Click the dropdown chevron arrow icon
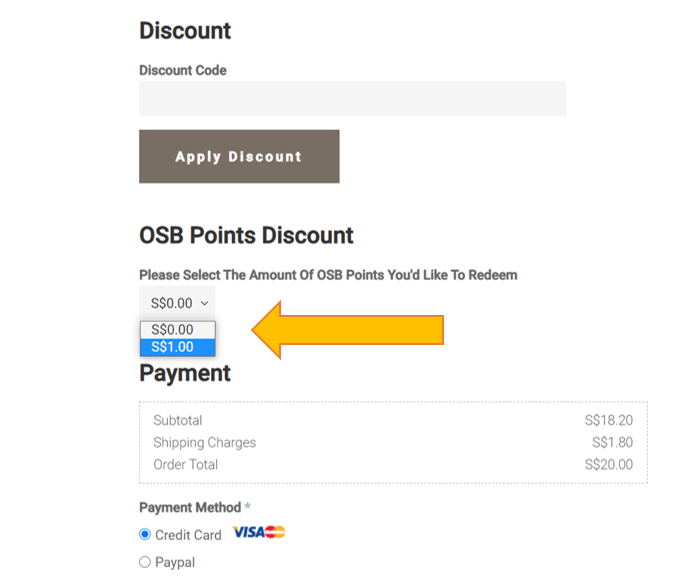The image size is (695, 581). (204, 304)
